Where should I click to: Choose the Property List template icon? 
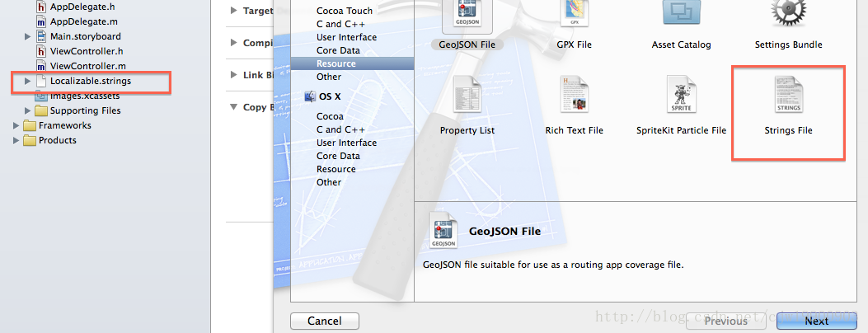coord(467,95)
